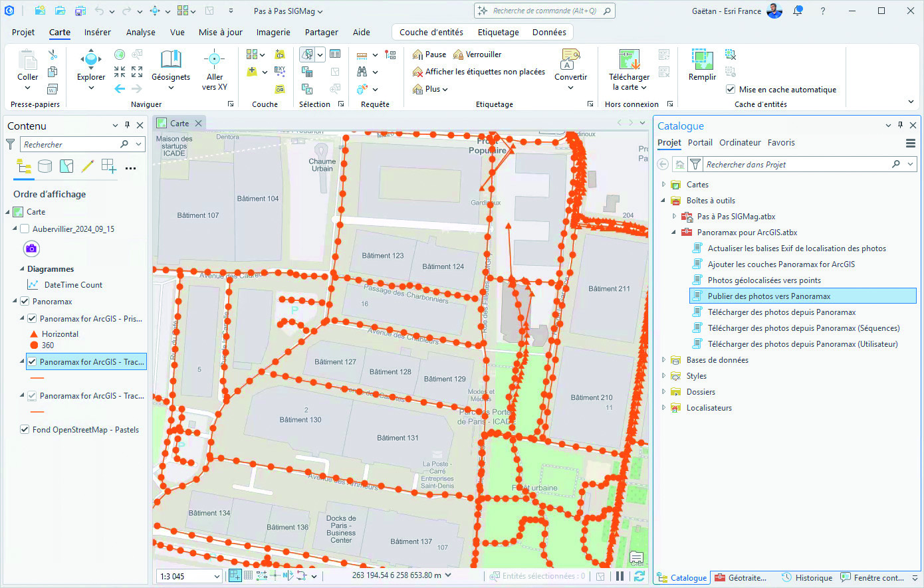Open the Géosignets bookmarks icon
This screenshot has width=924, height=588.
click(171, 59)
